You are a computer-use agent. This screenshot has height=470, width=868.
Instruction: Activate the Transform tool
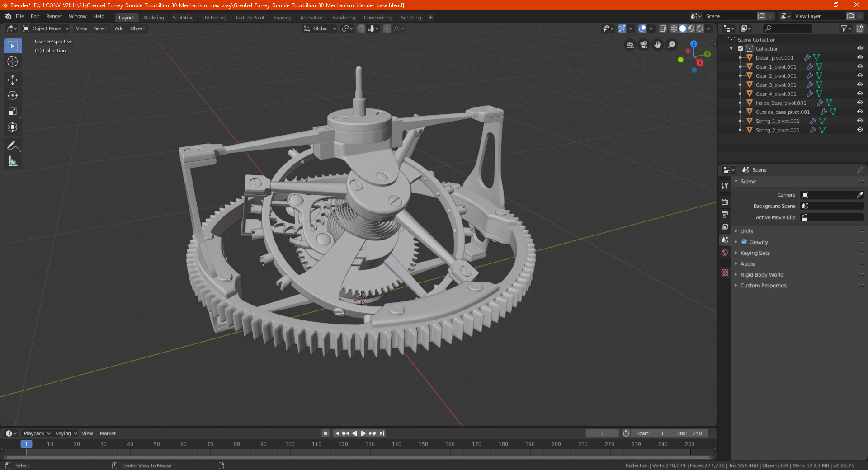(13, 127)
